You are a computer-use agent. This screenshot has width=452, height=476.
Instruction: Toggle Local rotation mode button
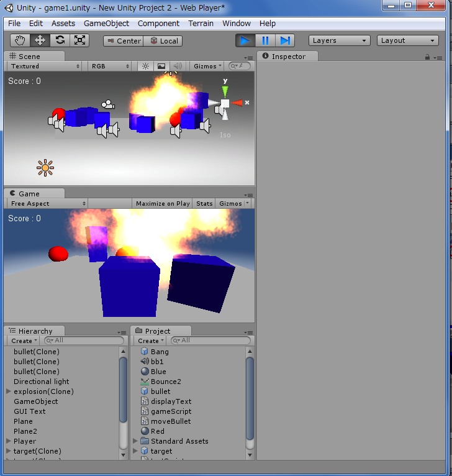click(163, 41)
